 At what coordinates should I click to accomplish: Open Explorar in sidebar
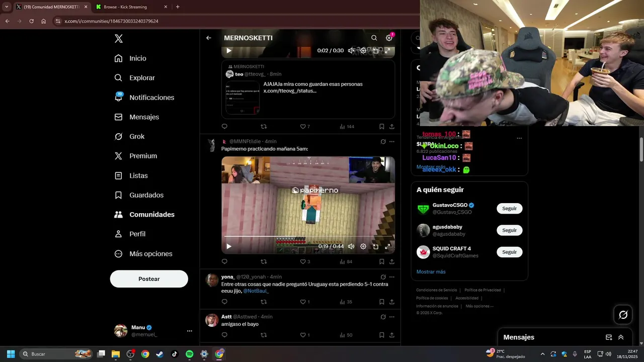[134, 78]
